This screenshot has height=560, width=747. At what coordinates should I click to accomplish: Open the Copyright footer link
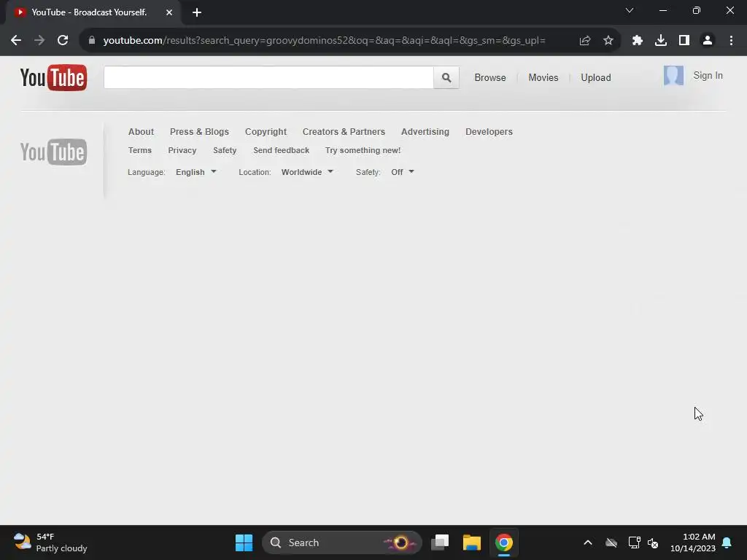(266, 132)
